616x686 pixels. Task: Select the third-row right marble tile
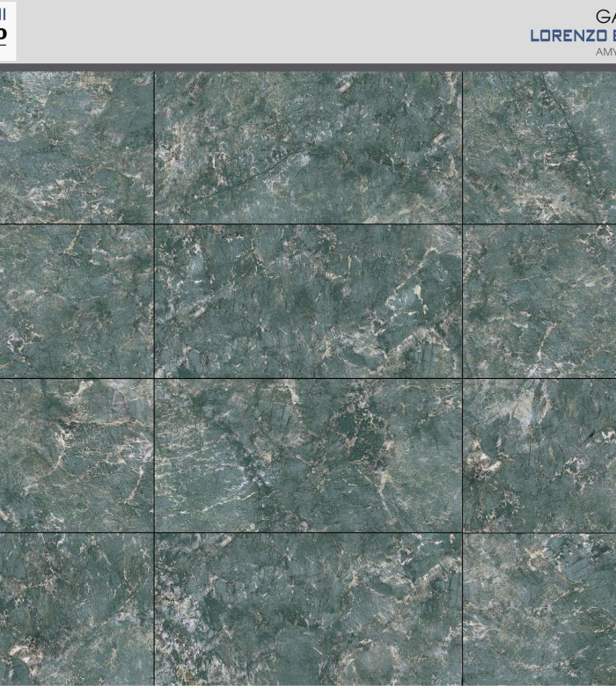pos(539,456)
